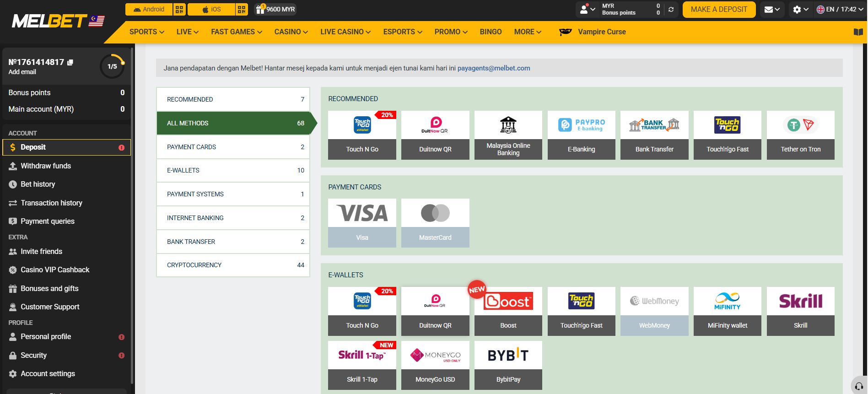Select Touch N Go in Recommended

362,135
